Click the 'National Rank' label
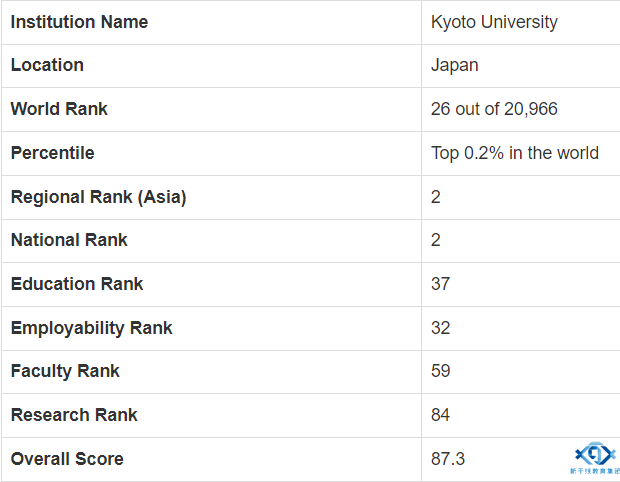The width and height of the screenshot is (620, 482). tap(69, 240)
